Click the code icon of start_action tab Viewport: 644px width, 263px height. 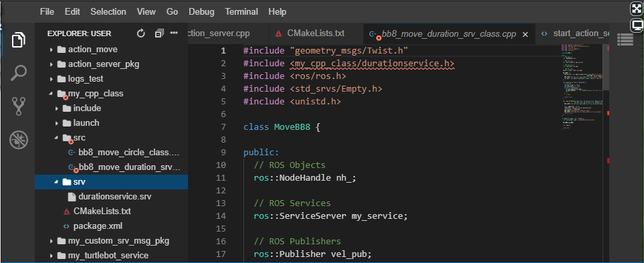click(x=544, y=33)
